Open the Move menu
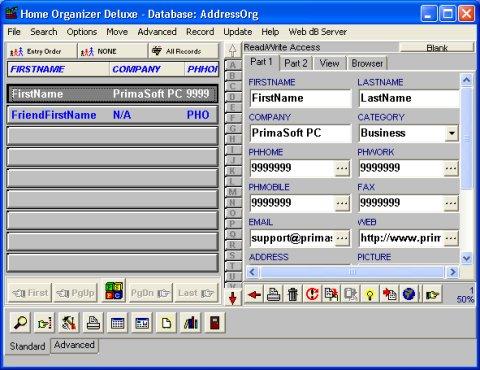480x370 pixels. tap(117, 32)
